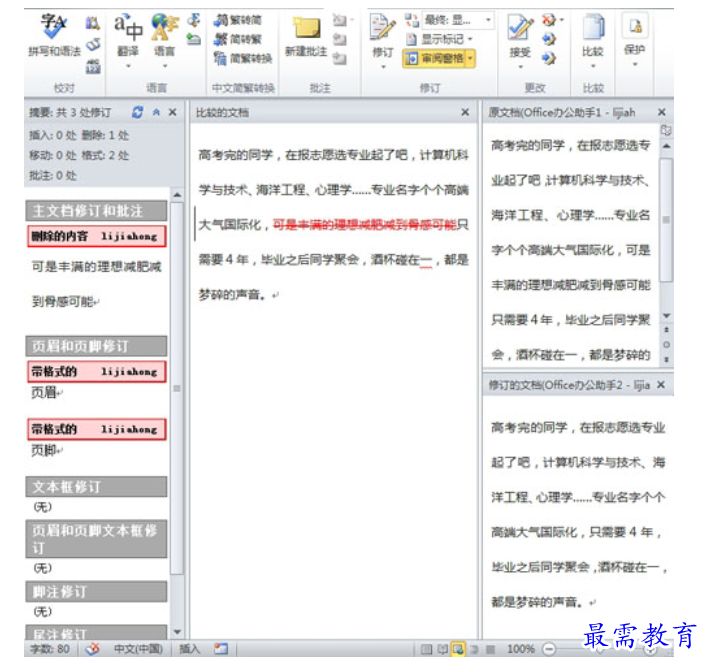Click select browse object circle in 原文档 pane
This screenshot has width=705, height=667.
coord(666,345)
